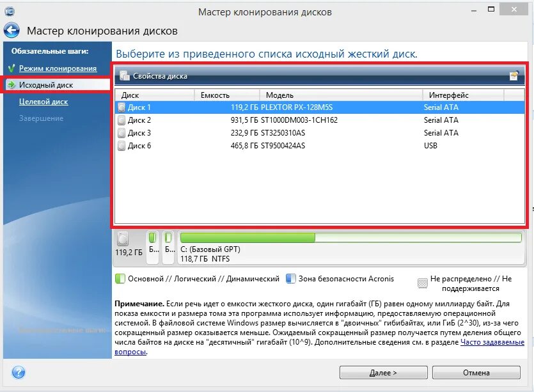Screen dimensions: 534x392
Task: Click the model PLEXTOR PX-128M5S
Action: [297, 107]
